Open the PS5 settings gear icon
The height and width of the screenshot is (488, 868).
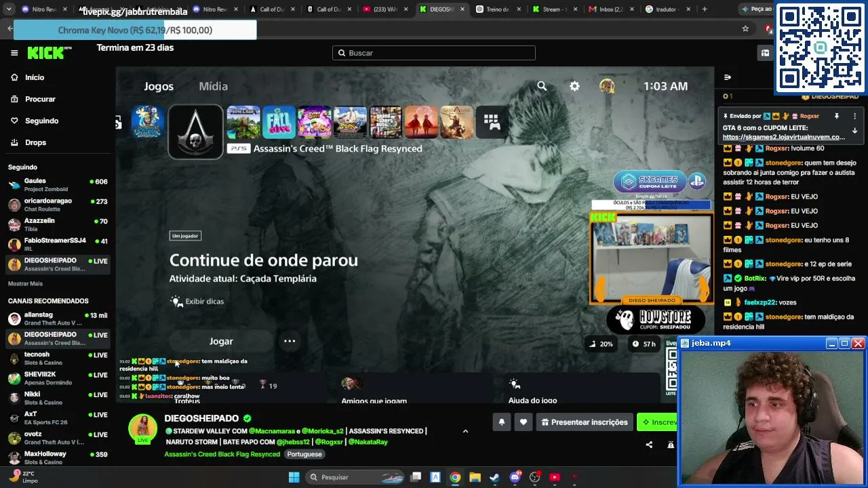[574, 86]
